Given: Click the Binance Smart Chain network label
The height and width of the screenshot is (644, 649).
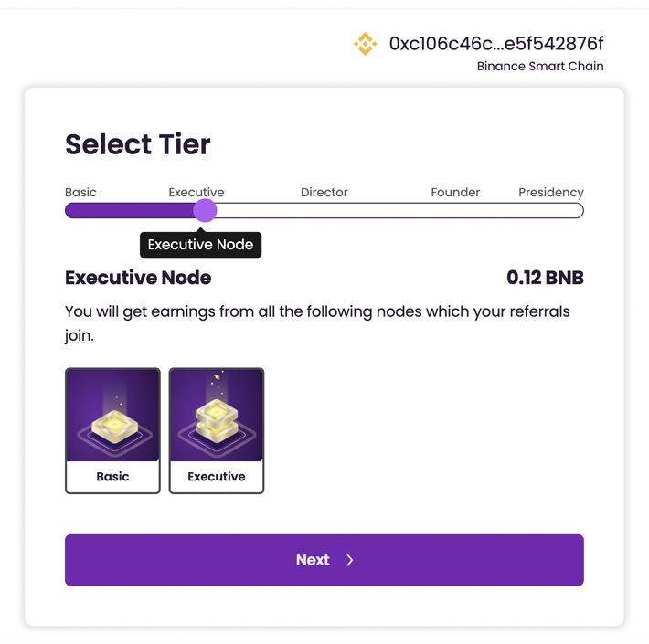Looking at the screenshot, I should pos(539,67).
